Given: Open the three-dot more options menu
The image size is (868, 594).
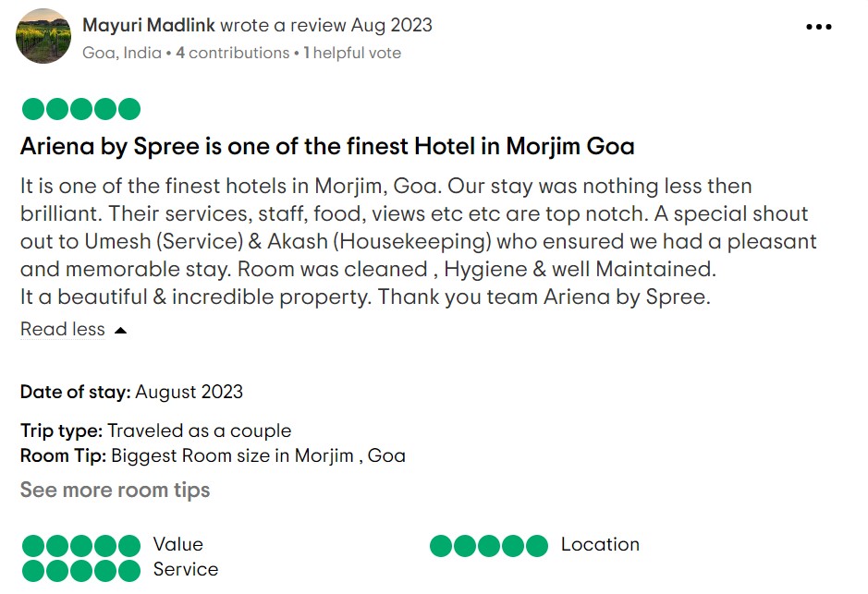Looking at the screenshot, I should click(x=819, y=27).
